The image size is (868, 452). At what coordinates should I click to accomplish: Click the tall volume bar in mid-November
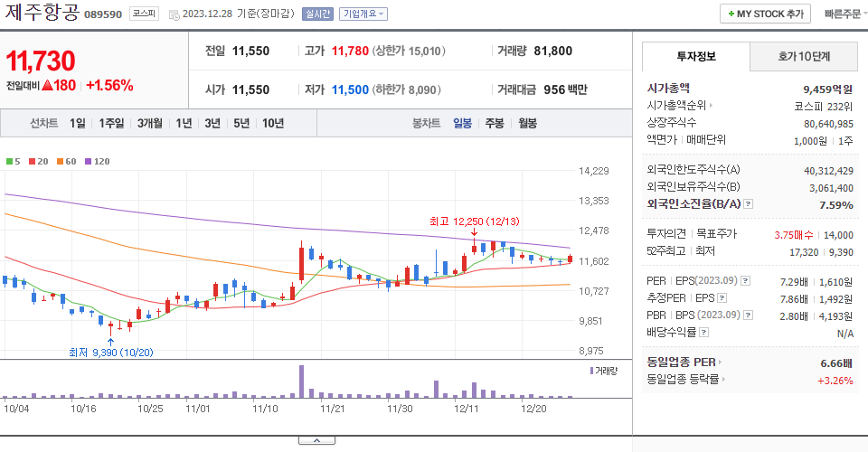pos(301,381)
